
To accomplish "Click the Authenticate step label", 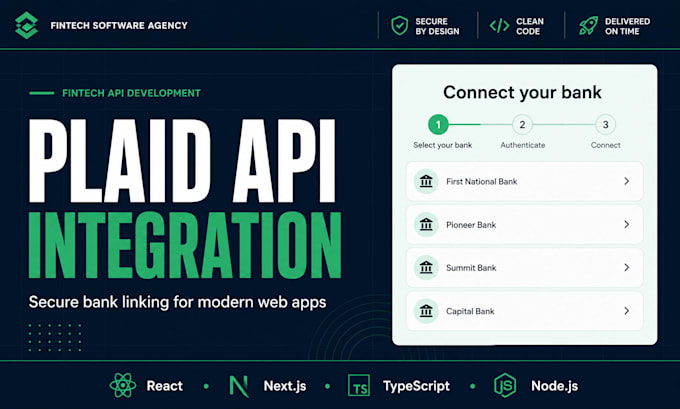I will (x=523, y=145).
